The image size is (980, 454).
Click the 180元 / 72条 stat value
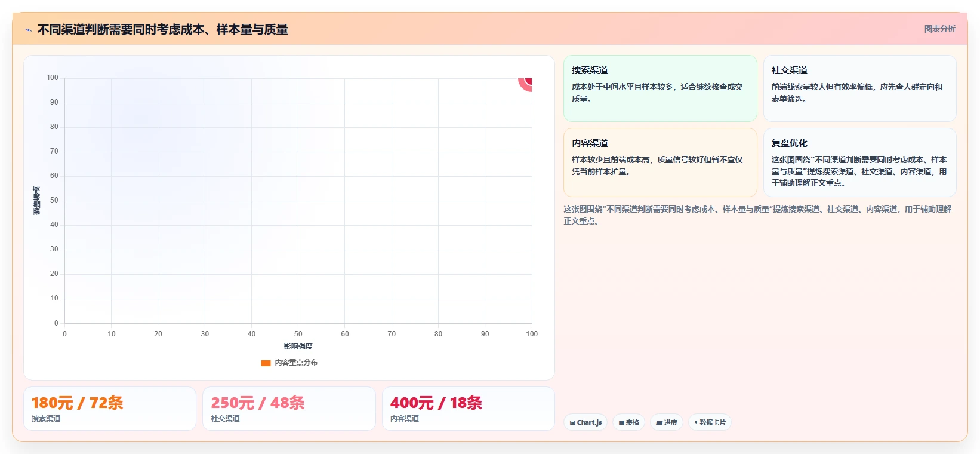click(x=78, y=403)
